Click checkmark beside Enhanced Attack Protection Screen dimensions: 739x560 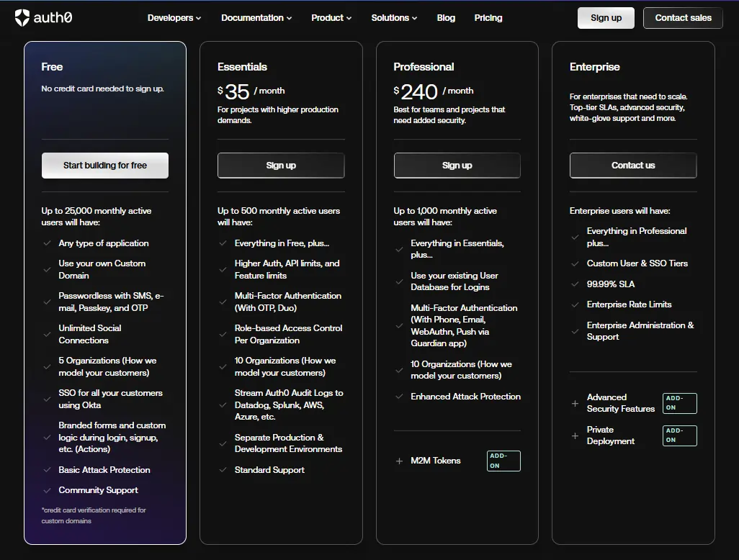point(399,397)
